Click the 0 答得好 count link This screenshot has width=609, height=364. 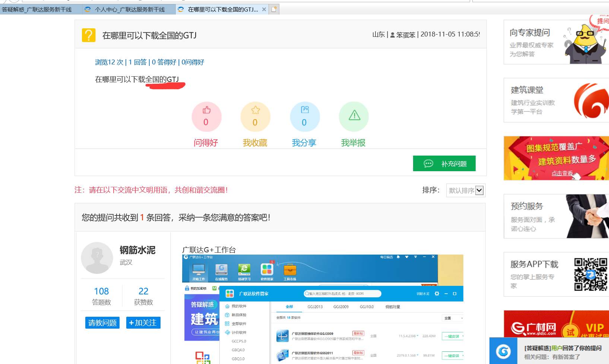164,62
